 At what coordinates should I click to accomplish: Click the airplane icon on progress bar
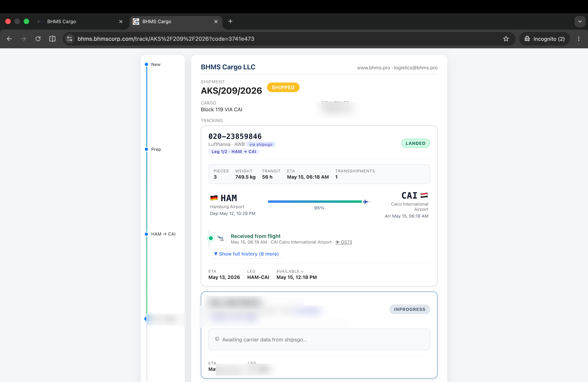(365, 202)
